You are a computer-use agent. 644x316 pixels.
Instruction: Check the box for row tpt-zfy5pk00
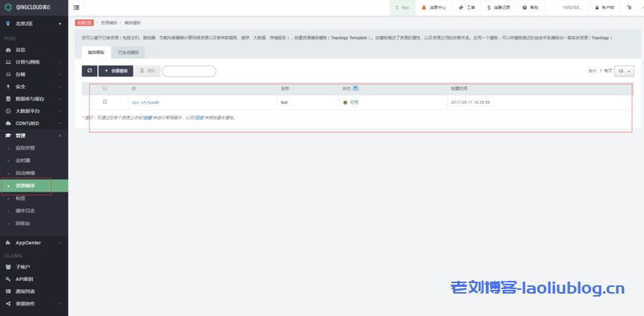105,102
